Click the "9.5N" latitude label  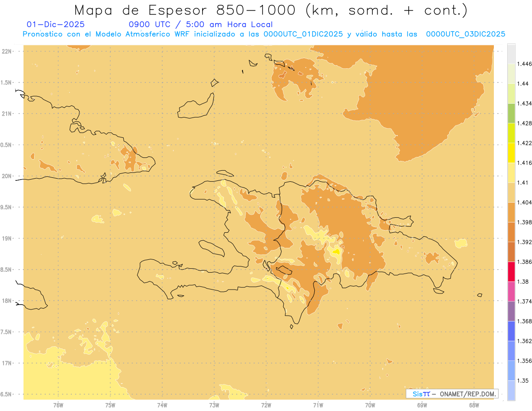point(7,207)
